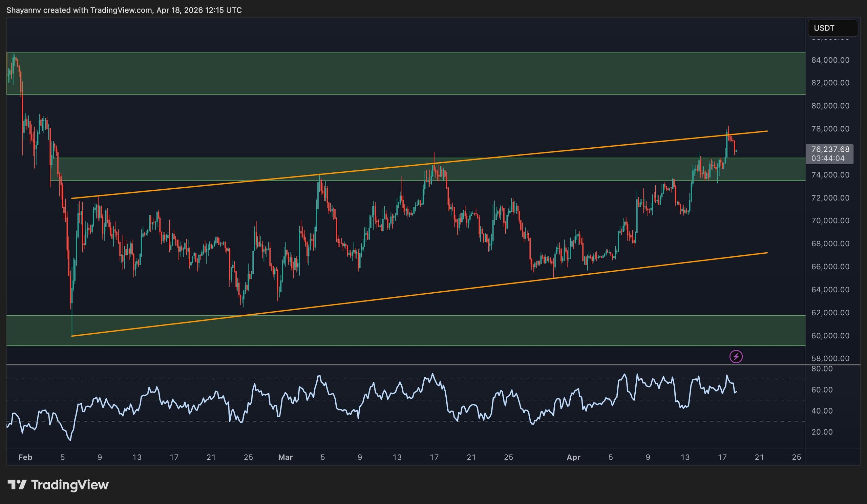Click the purple lightning bolt icon

click(x=736, y=356)
